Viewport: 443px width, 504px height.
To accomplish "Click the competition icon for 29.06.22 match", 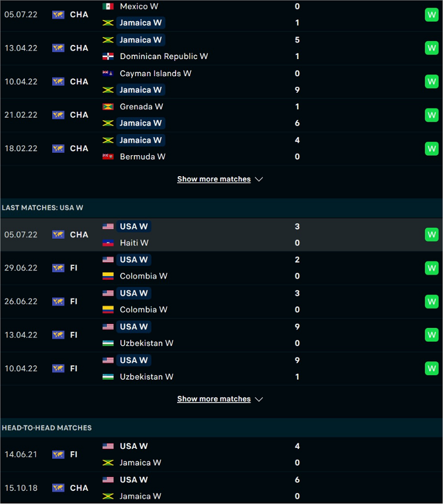I will (x=58, y=268).
